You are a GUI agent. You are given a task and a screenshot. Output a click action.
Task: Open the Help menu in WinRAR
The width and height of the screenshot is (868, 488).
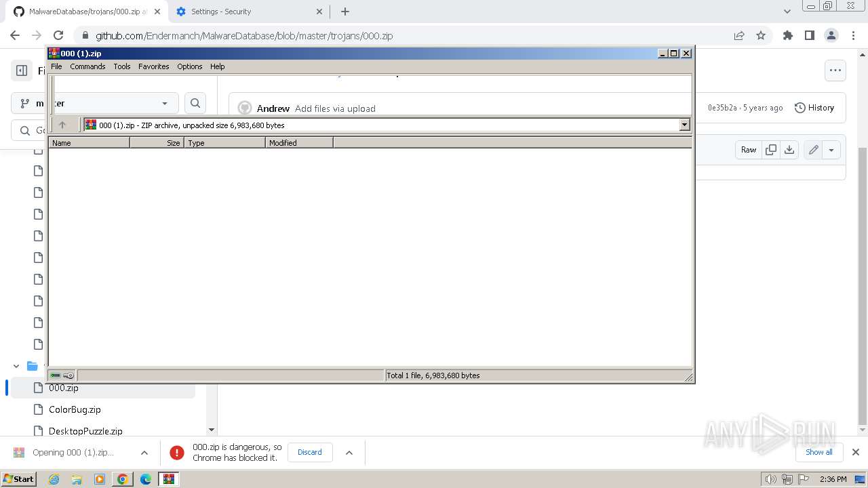coord(217,66)
